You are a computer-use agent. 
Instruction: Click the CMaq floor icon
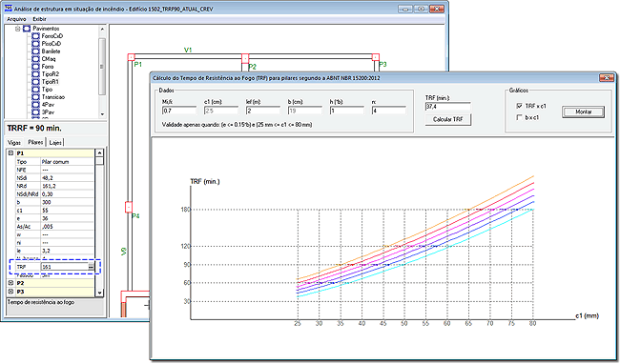[x=35, y=59]
